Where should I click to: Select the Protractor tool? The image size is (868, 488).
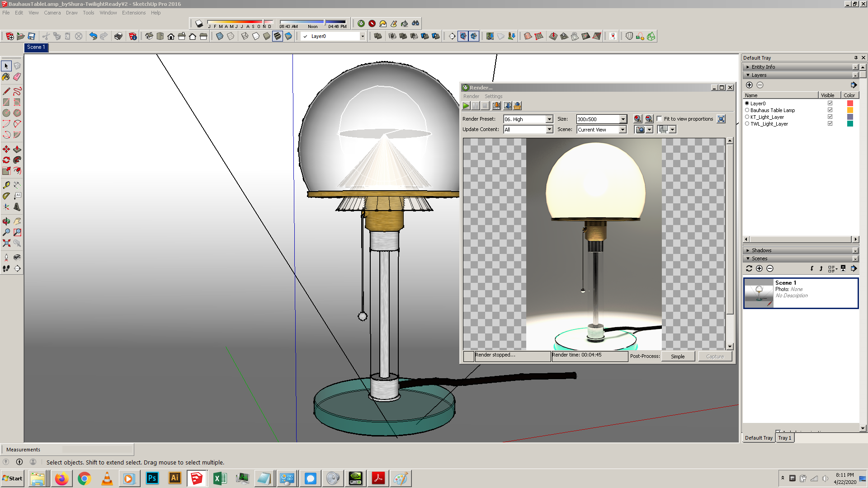coord(6,196)
